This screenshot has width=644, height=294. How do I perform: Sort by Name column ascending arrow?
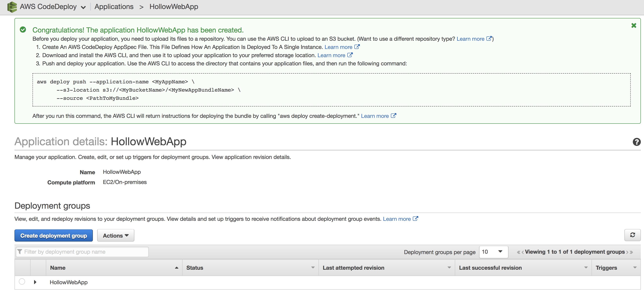coord(176,268)
